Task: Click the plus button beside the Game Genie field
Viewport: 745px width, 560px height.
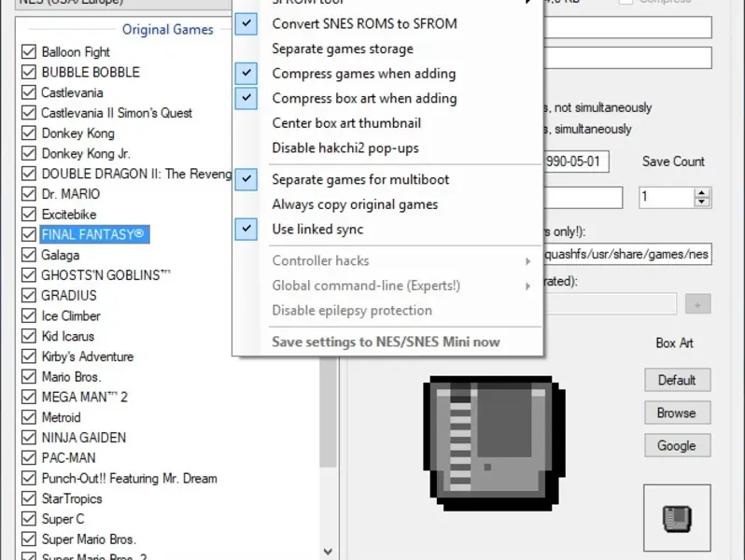Action: click(698, 304)
